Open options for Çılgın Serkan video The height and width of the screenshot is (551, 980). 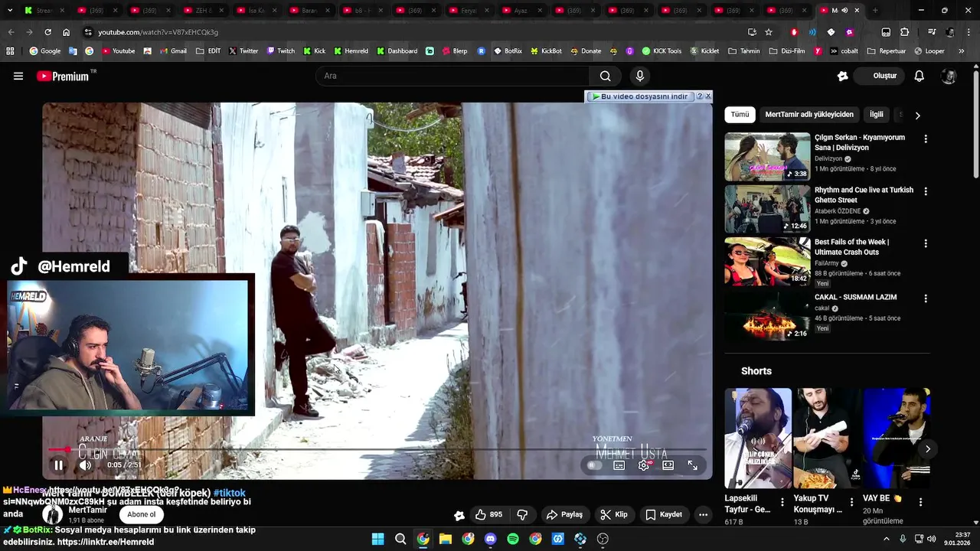[926, 139]
